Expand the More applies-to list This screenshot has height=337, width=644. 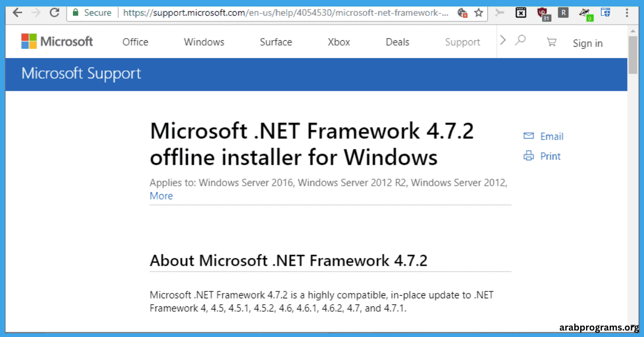point(161,196)
